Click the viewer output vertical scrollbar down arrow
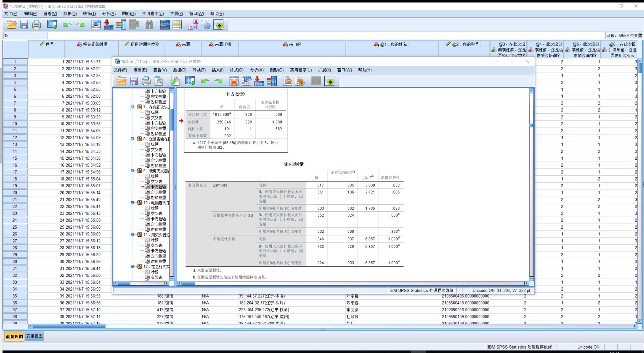The height and width of the screenshot is (353, 644). click(531, 279)
